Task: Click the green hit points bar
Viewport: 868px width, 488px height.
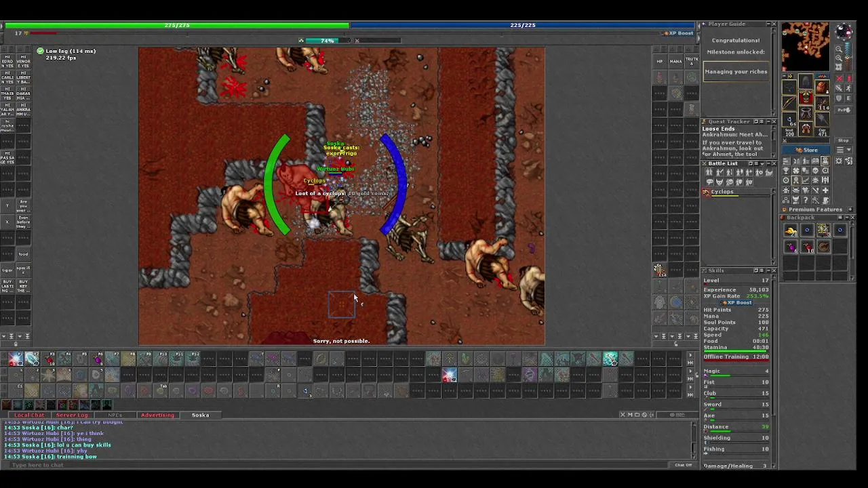Action: point(176,25)
